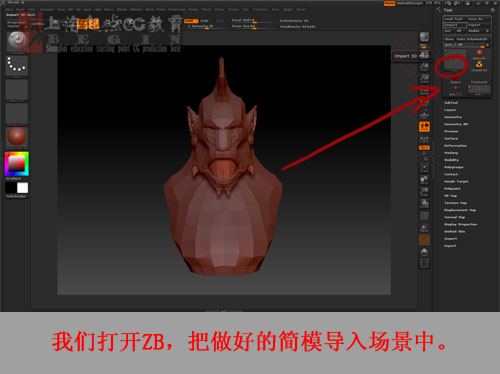500x374 pixels.
Task: Open the Brush menu
Action: click(21, 9)
